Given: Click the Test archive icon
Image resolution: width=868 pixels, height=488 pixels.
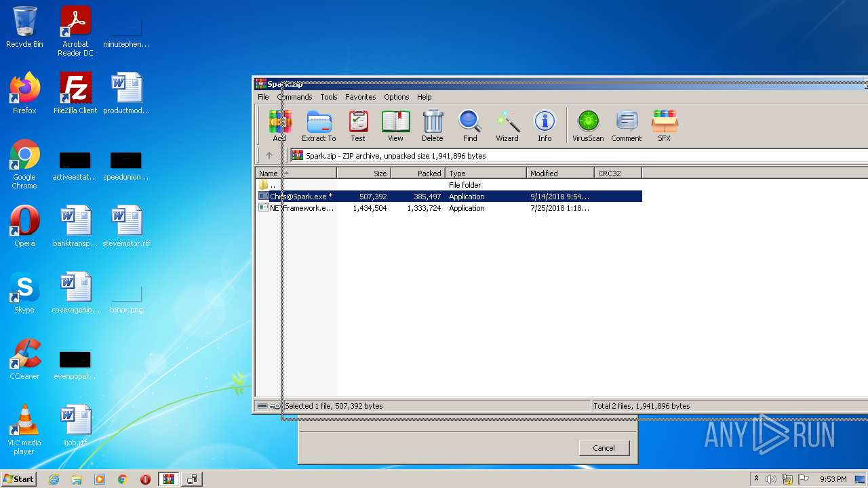Looking at the screenshot, I should tap(358, 126).
